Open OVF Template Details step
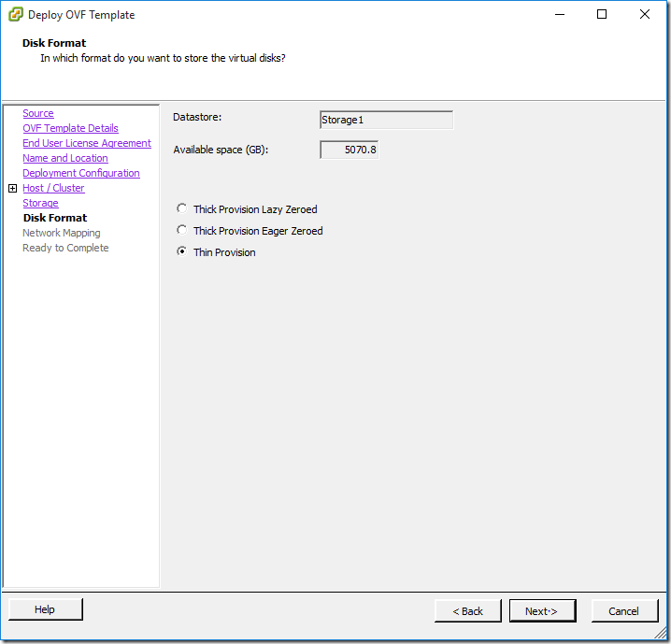Viewport: 671px width, 644px height. pos(71,128)
